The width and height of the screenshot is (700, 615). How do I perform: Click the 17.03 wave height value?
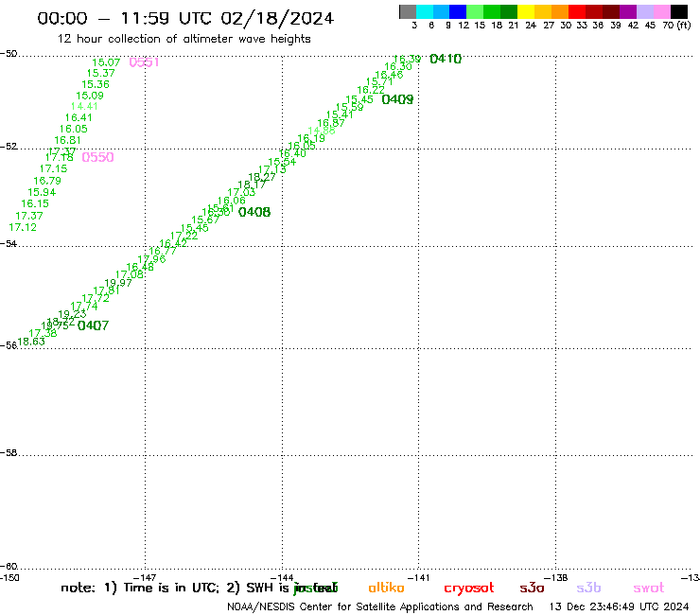pyautogui.click(x=241, y=192)
